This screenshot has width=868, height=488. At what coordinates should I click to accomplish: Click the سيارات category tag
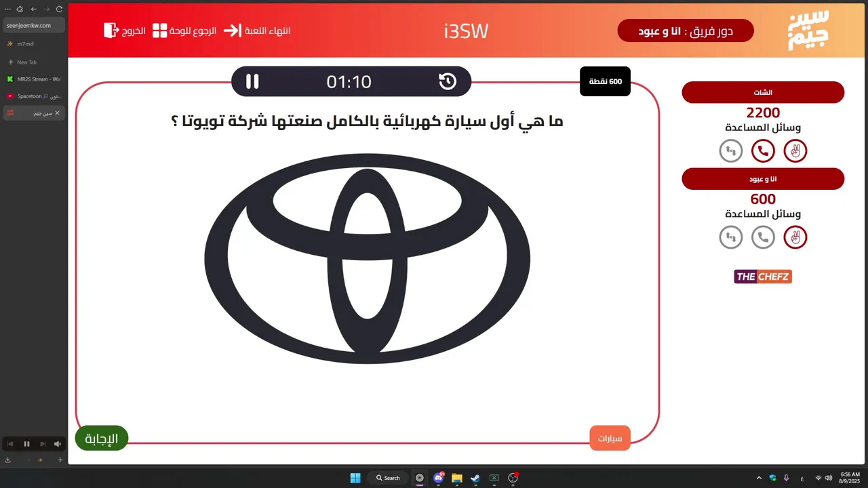pyautogui.click(x=610, y=438)
